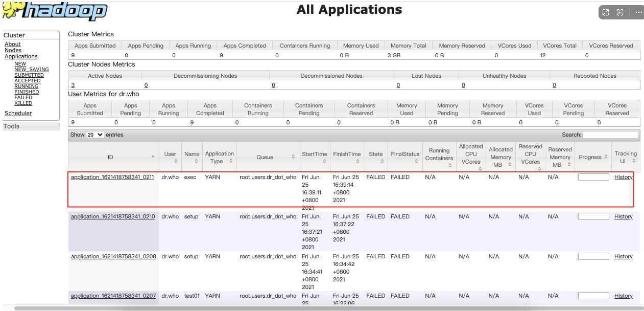Filter applications by FAILED state
This screenshot has width=644, height=311.
[23, 97]
